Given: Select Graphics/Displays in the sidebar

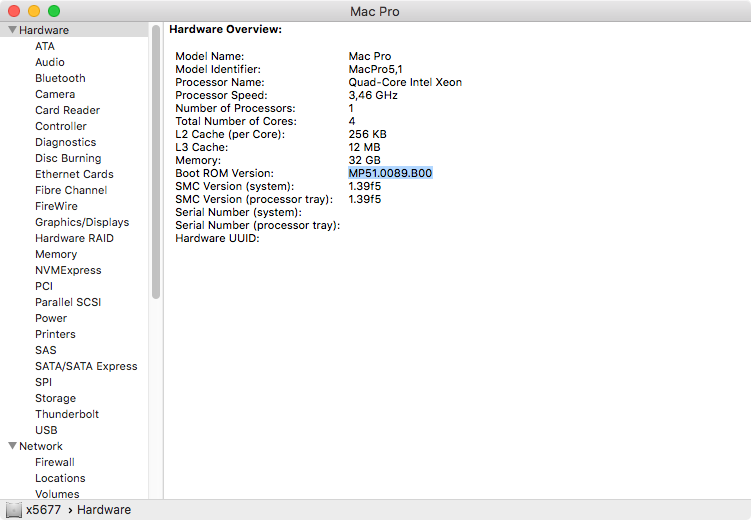Looking at the screenshot, I should pyautogui.click(x=82, y=222).
